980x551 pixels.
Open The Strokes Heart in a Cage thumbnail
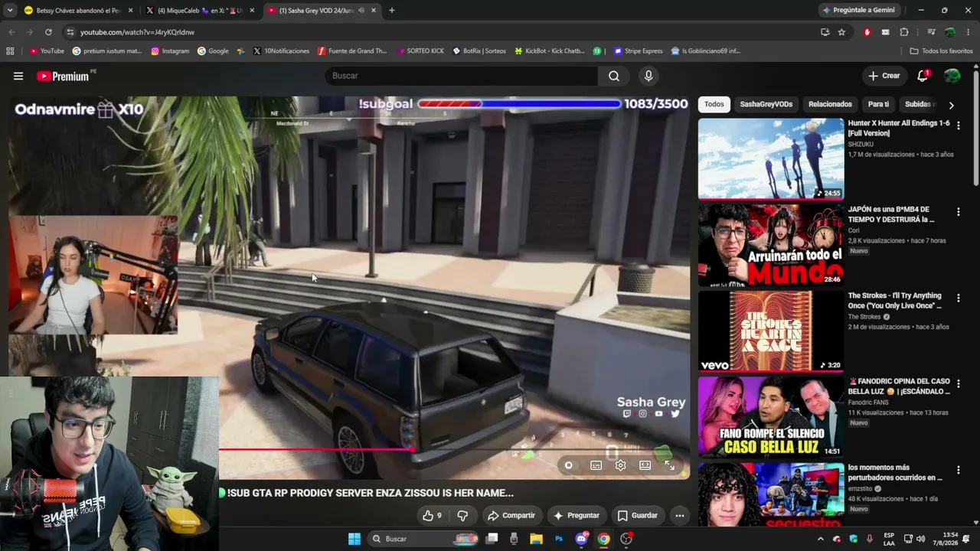point(771,331)
